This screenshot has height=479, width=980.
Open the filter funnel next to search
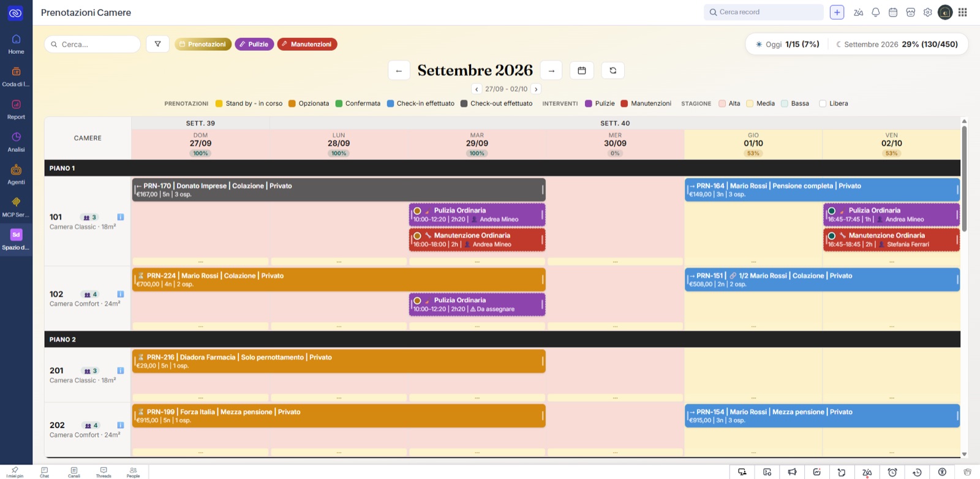click(157, 44)
